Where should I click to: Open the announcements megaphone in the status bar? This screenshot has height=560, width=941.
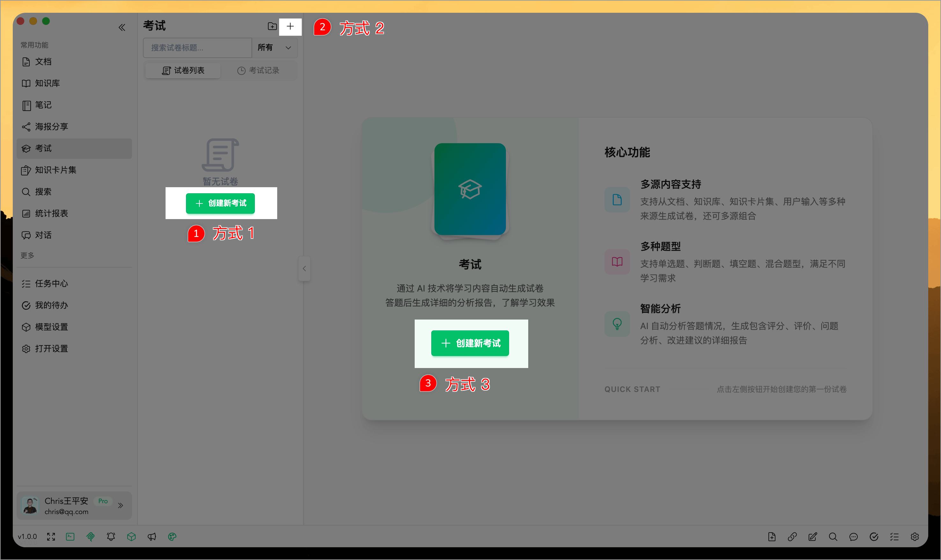[x=152, y=536]
